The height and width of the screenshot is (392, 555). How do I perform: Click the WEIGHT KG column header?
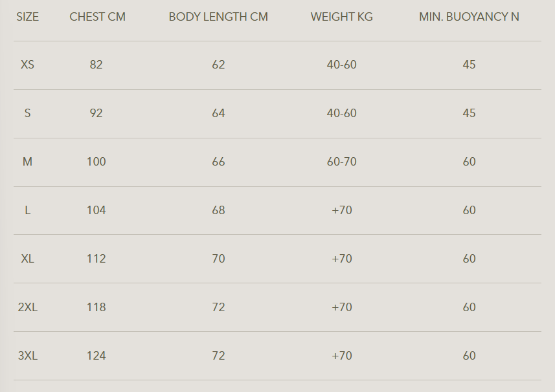point(341,17)
